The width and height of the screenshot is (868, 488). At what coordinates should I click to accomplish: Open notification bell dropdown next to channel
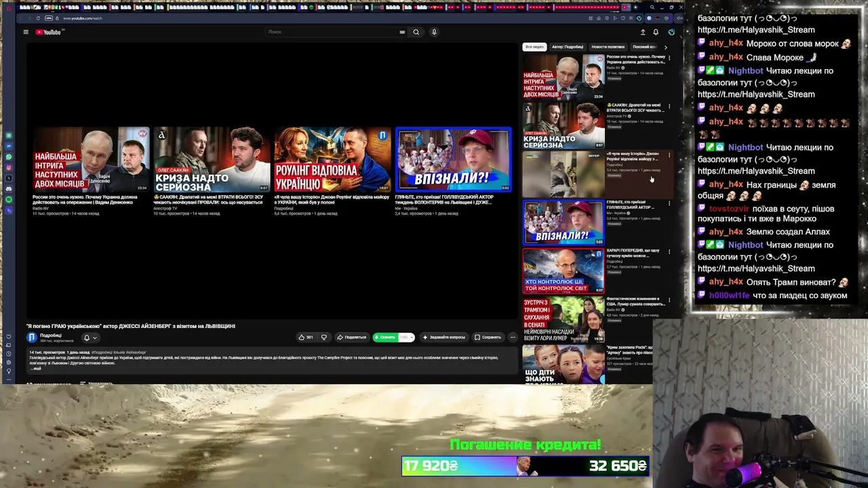point(90,338)
